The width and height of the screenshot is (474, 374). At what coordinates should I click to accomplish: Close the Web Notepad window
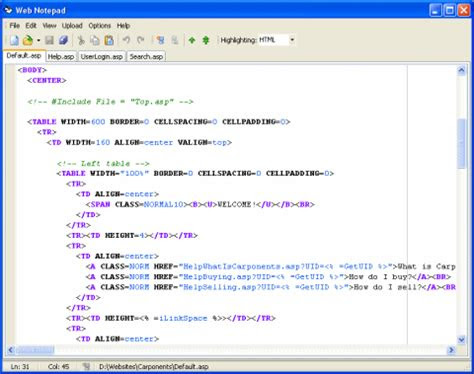click(x=464, y=10)
